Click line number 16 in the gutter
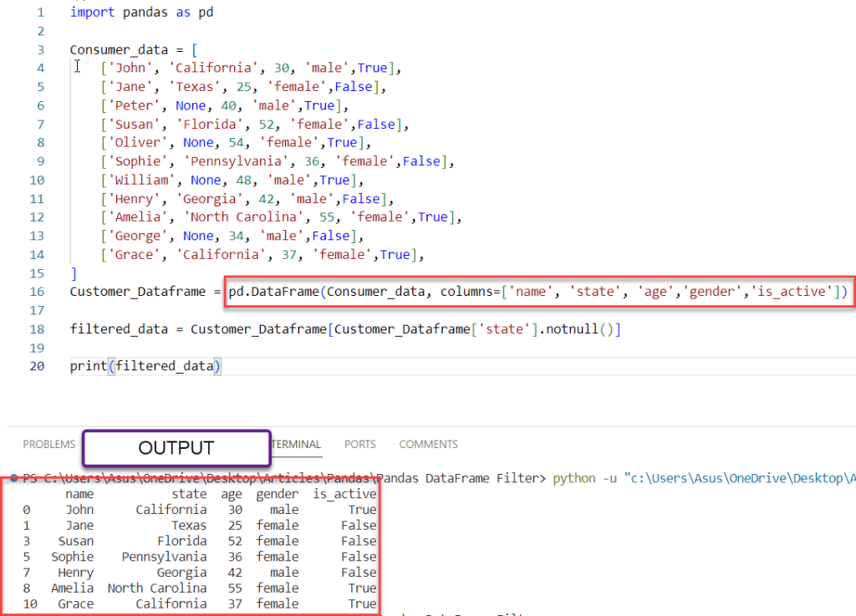The height and width of the screenshot is (616, 856). click(x=37, y=291)
